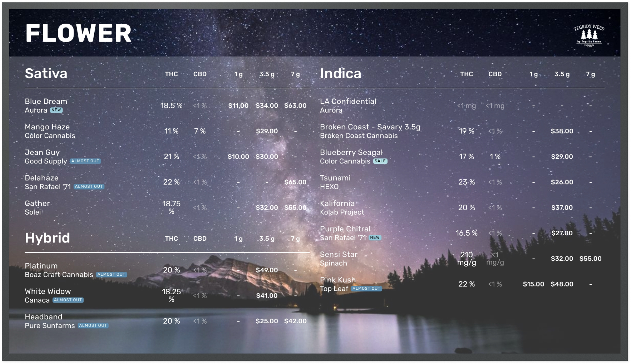Select the Pink Kush product name
Screen dimensions: 631x364
(x=338, y=280)
